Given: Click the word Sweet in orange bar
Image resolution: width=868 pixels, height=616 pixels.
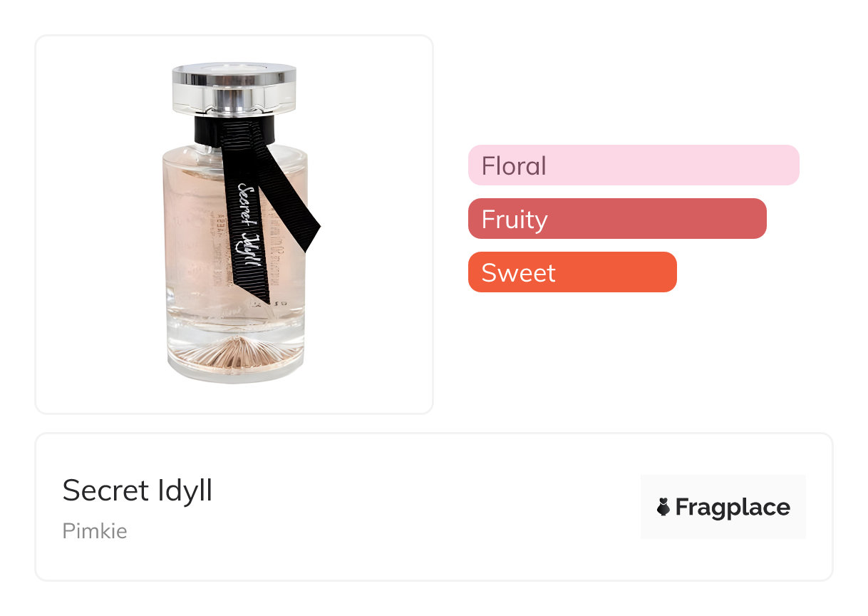Looking at the screenshot, I should (518, 272).
